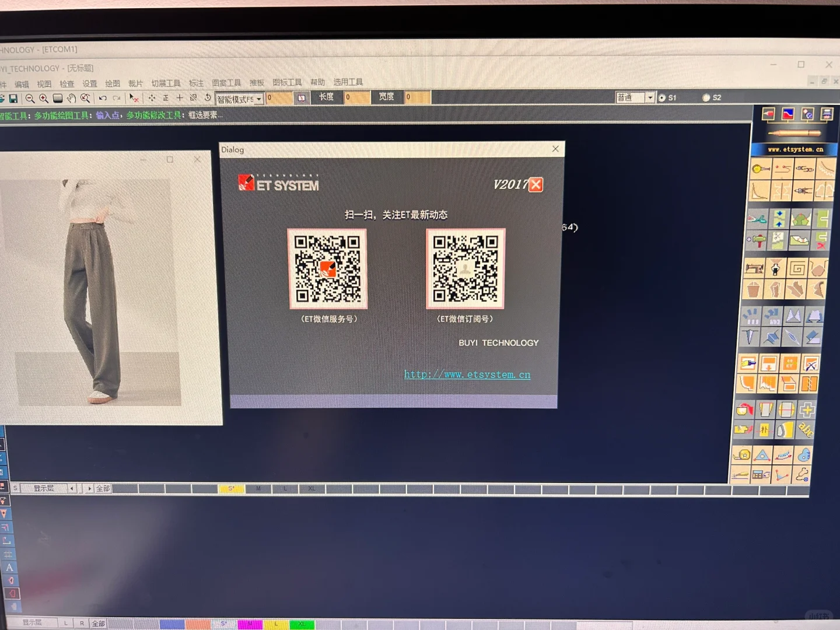This screenshot has height=630, width=840.
Task: Toggle the S layer button in upper size bar
Action: (15, 488)
